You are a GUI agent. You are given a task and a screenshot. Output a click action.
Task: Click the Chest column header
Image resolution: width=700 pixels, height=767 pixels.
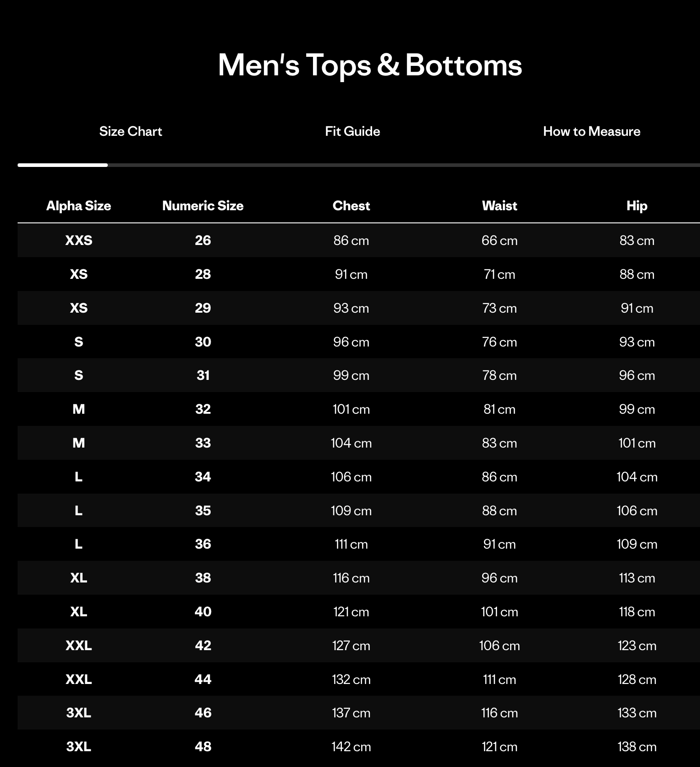coord(351,206)
